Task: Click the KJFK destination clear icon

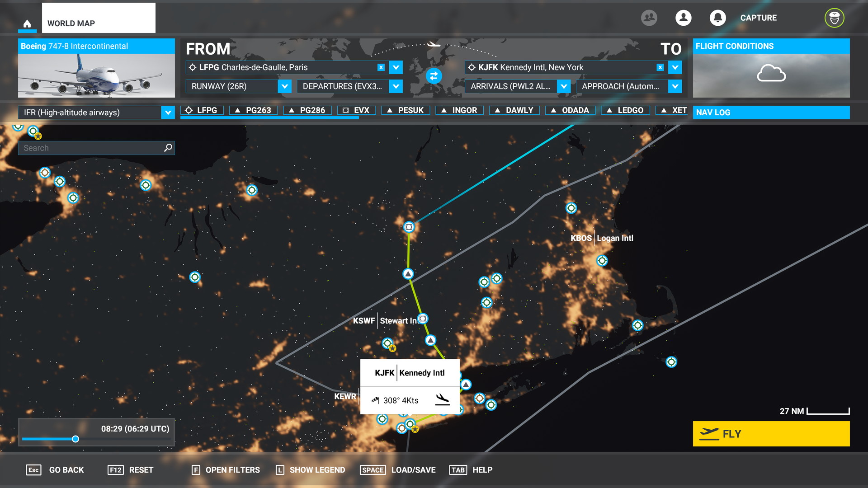Action: (660, 67)
